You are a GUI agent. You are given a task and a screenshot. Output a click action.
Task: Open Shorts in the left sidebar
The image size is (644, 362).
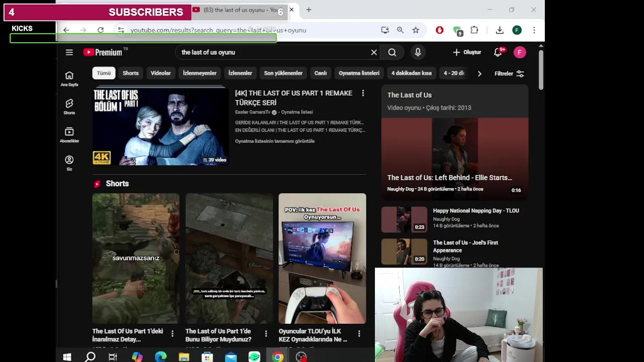(x=69, y=107)
